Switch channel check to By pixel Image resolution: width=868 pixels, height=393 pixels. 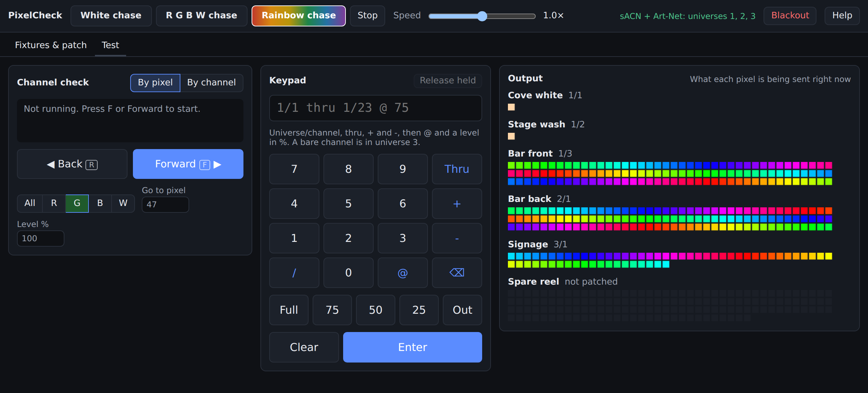coord(155,83)
